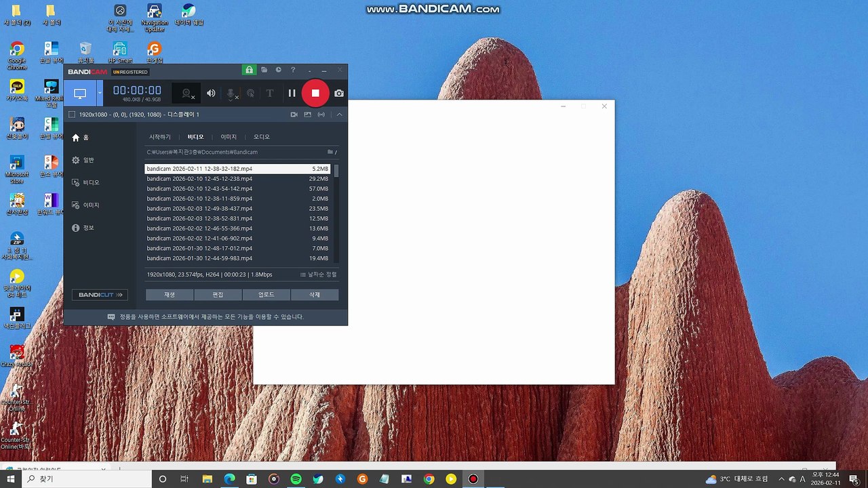This screenshot has width=868, height=488.
Task: Open Microsoft Edge from the taskbar
Action: click(229, 479)
